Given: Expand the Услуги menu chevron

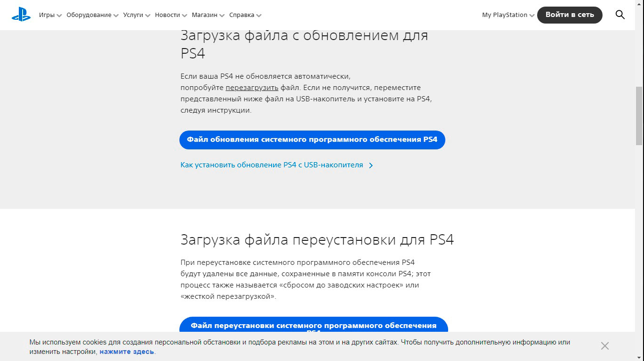Looking at the screenshot, I should pos(148,16).
